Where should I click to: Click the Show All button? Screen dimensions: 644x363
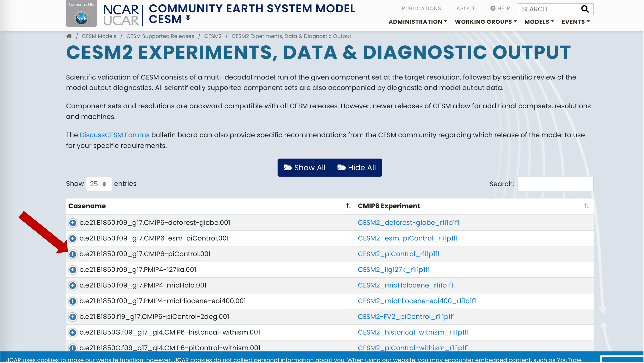pos(304,167)
